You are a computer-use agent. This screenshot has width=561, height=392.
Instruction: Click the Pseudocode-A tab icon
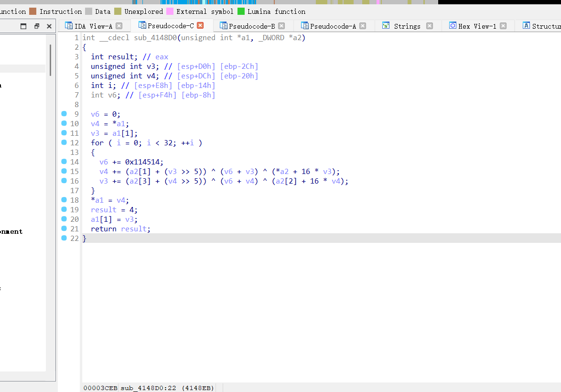coord(304,25)
